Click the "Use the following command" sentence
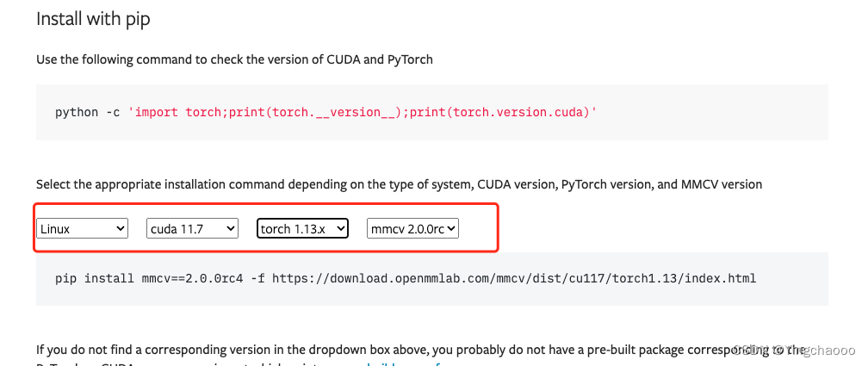 [x=234, y=59]
